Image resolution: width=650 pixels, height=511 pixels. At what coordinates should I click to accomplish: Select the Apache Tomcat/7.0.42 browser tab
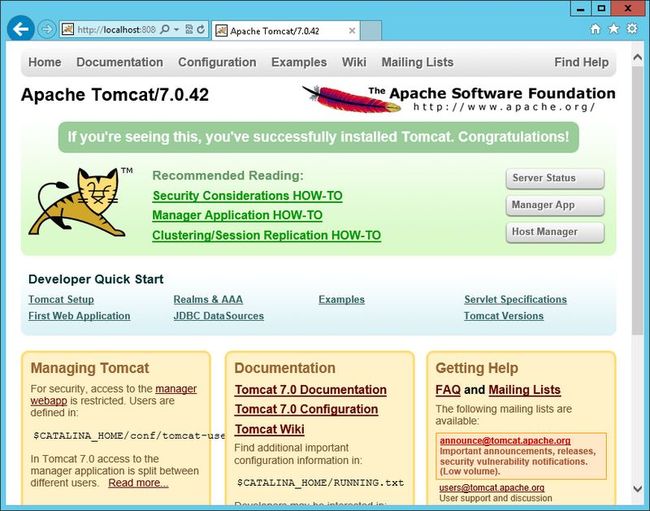pyautogui.click(x=286, y=31)
